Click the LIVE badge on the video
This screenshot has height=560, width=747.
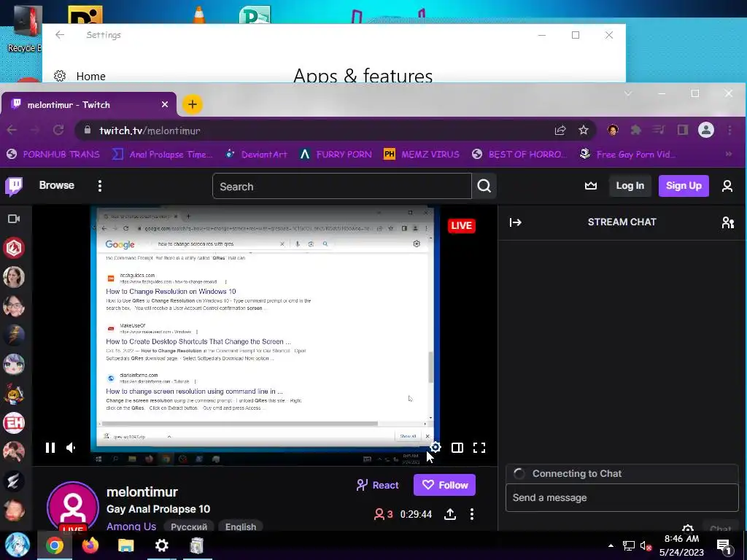point(461,226)
